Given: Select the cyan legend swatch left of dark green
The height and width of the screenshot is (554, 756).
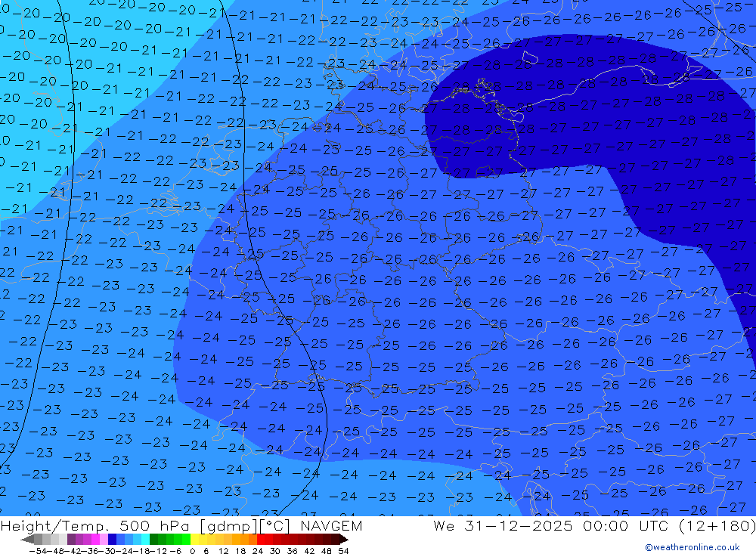Looking at the screenshot, I should point(145,540).
